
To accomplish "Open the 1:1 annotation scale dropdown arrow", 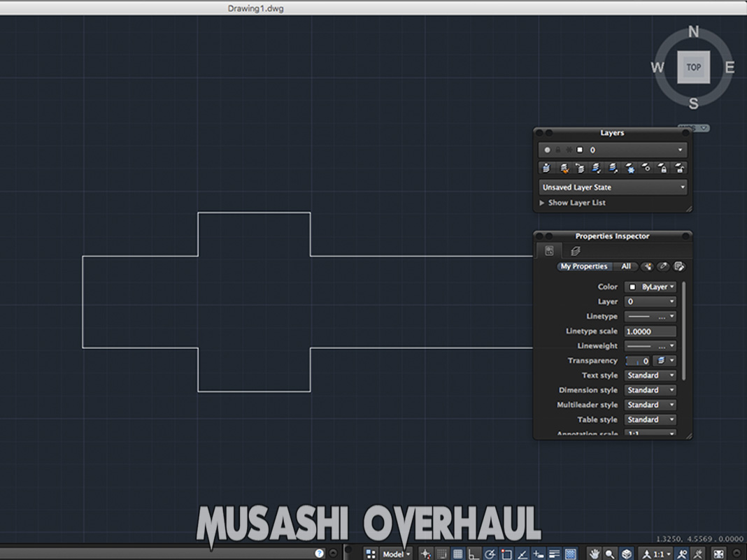I will point(669,554).
